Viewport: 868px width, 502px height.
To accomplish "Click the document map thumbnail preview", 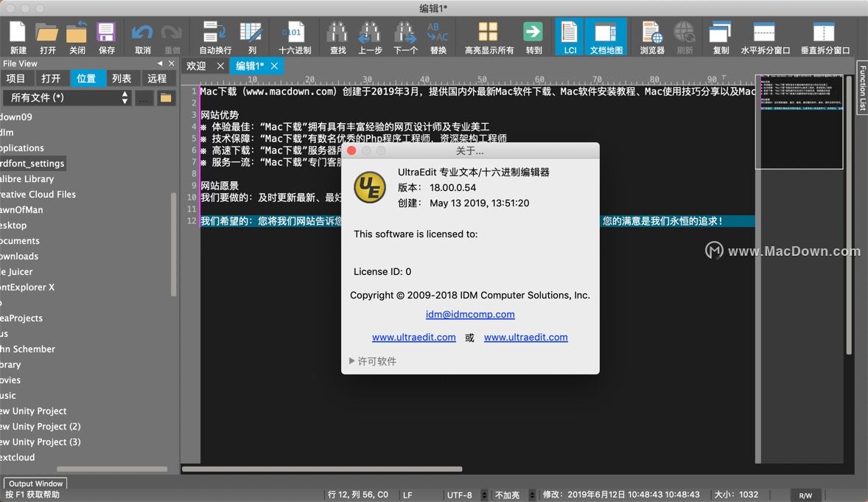I will coord(799,122).
